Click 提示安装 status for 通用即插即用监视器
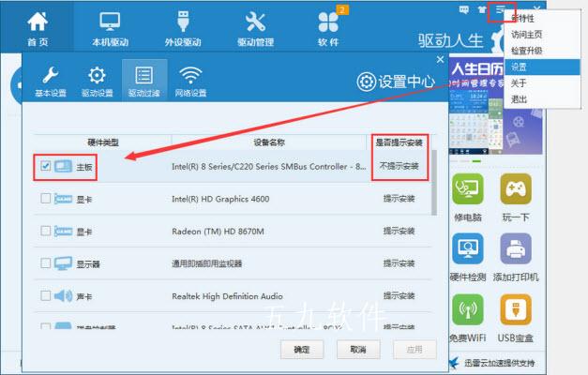This screenshot has height=375, width=588. [399, 263]
